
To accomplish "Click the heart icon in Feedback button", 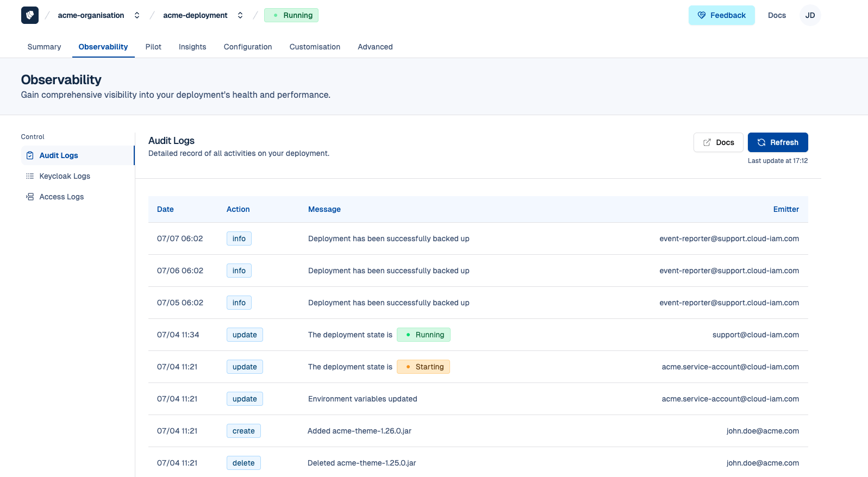I will [702, 15].
